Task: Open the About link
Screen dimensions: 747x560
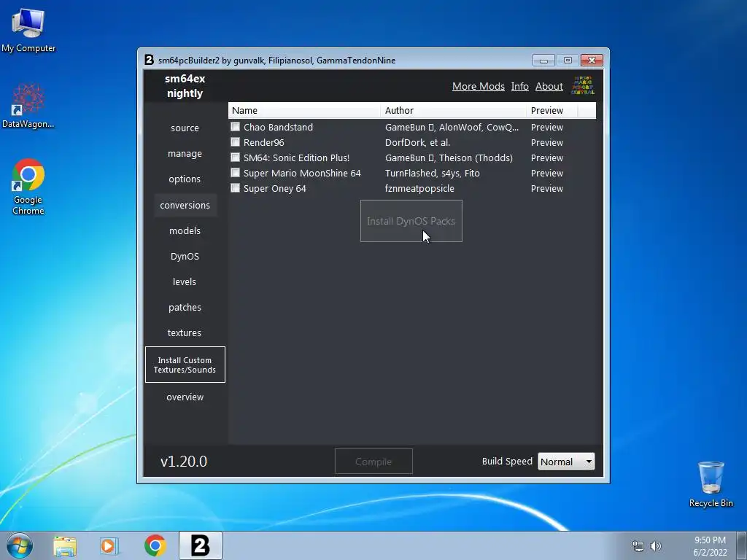Action: point(549,86)
